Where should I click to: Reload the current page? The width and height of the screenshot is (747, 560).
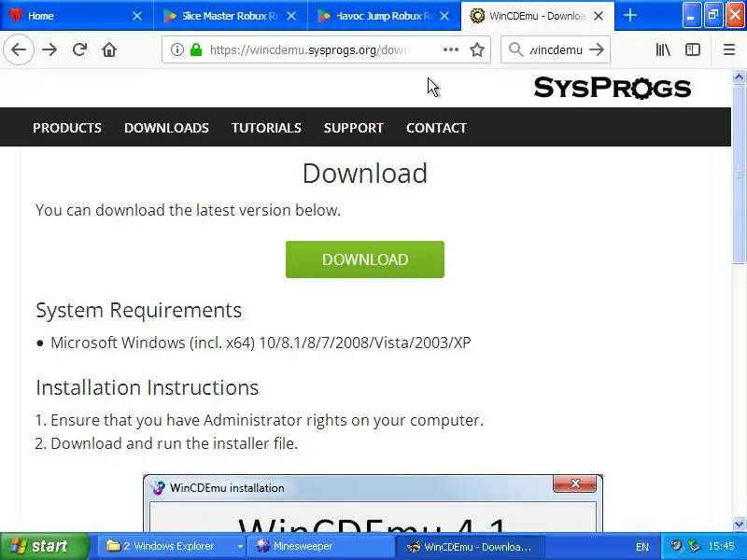pyautogui.click(x=79, y=49)
